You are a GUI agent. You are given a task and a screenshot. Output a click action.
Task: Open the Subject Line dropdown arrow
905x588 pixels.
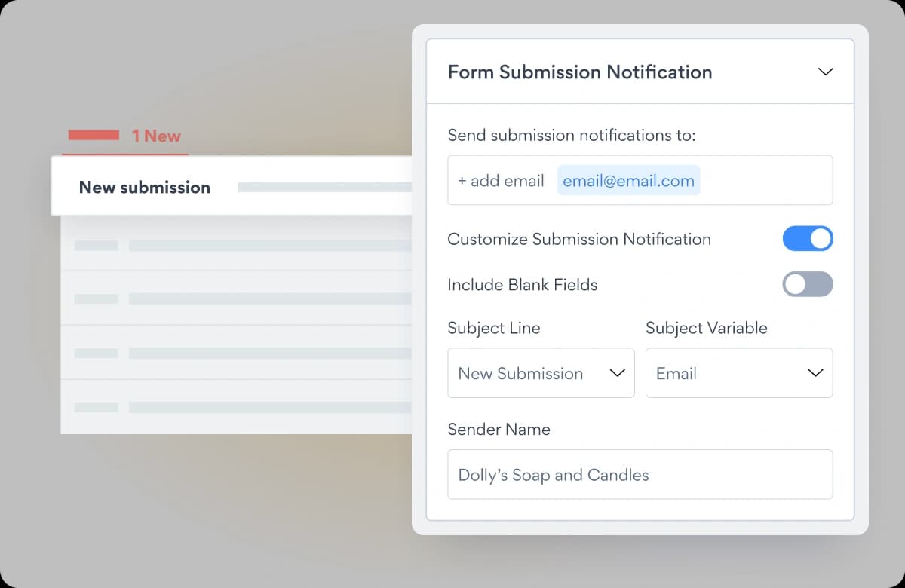[617, 373]
